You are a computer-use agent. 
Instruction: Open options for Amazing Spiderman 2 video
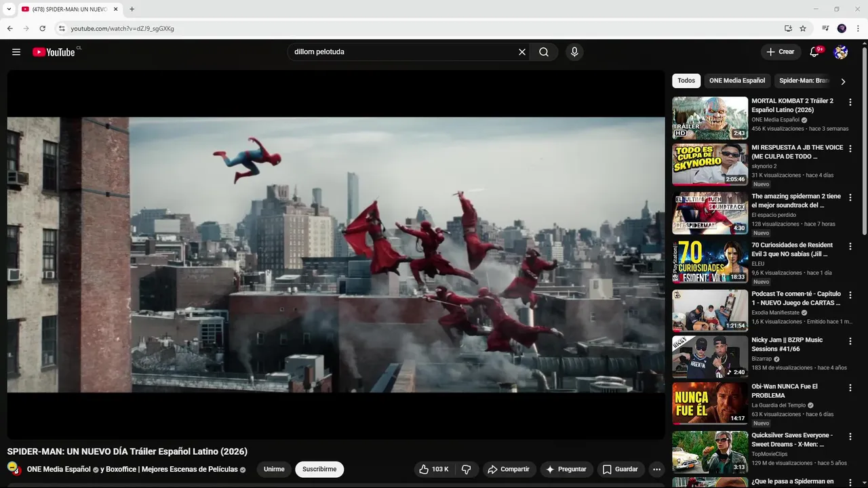[x=850, y=198]
